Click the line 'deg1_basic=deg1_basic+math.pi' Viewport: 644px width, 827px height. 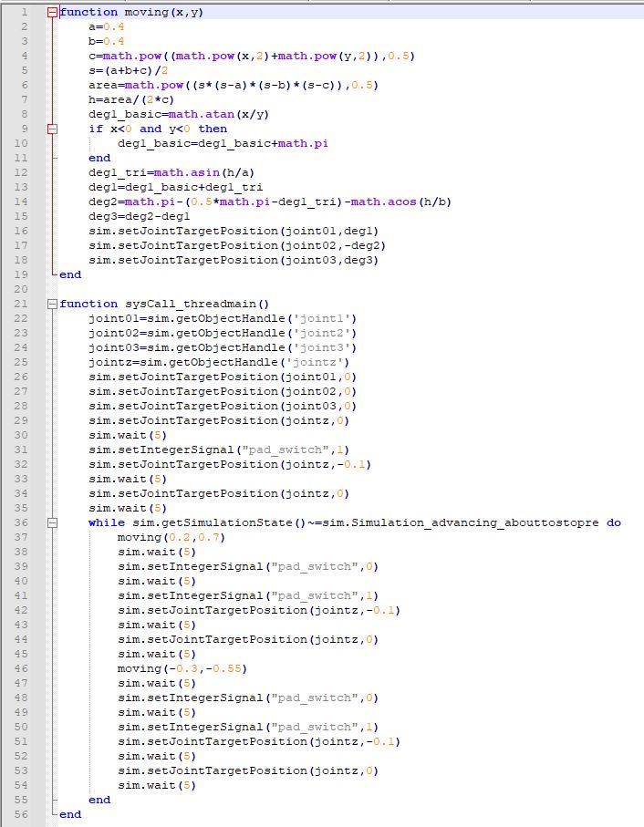(x=223, y=143)
